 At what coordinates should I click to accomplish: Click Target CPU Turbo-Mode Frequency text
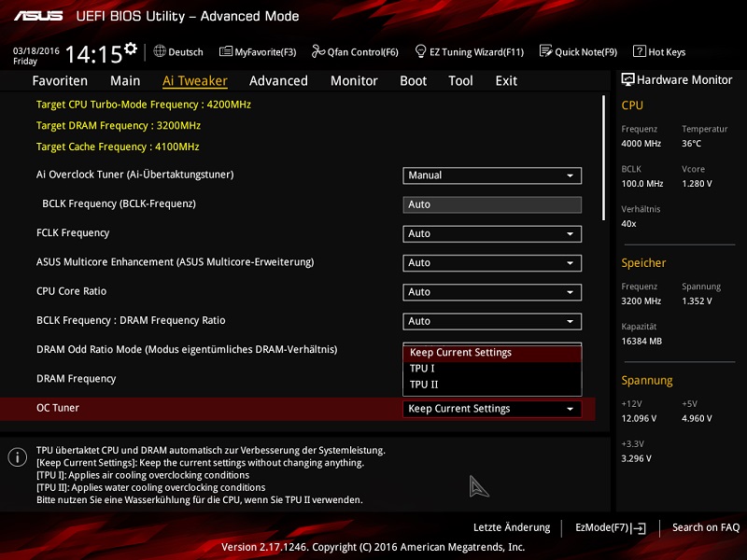[x=144, y=105]
